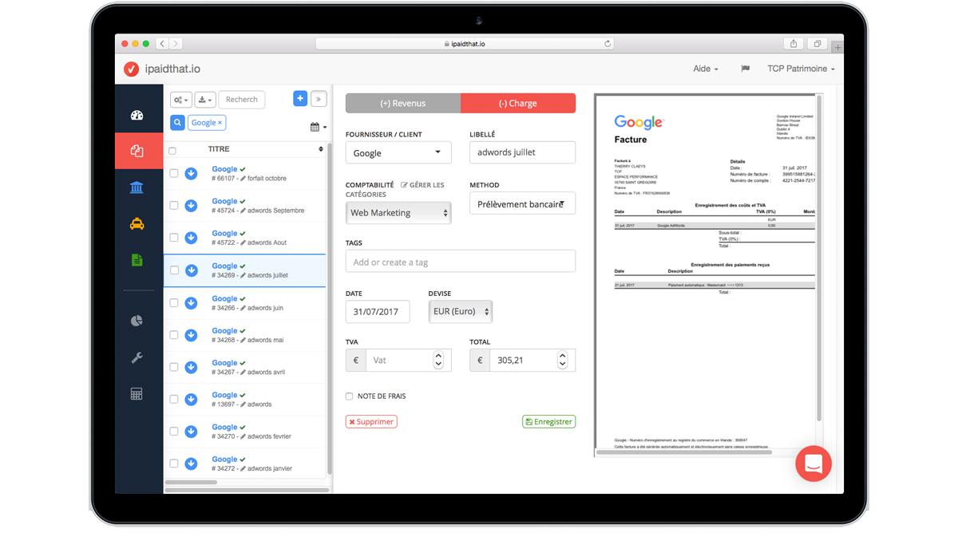Download the #13697 adwords invoice
This screenshot has height=560, width=958.
(x=191, y=400)
